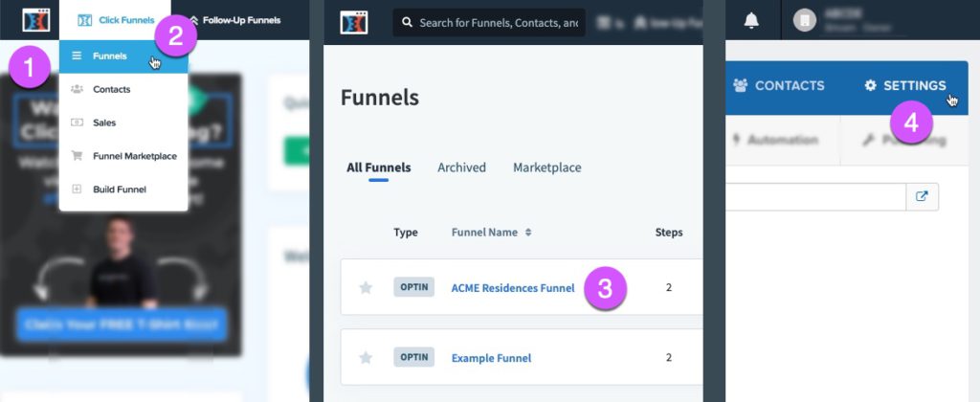Viewport: 980px width, 402px height.
Task: Switch to the Marketplace tab
Action: [x=546, y=167]
